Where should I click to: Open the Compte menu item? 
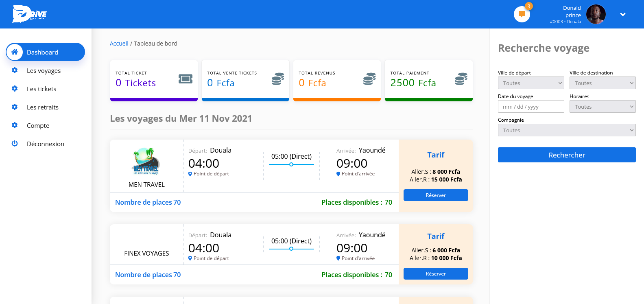(x=38, y=125)
